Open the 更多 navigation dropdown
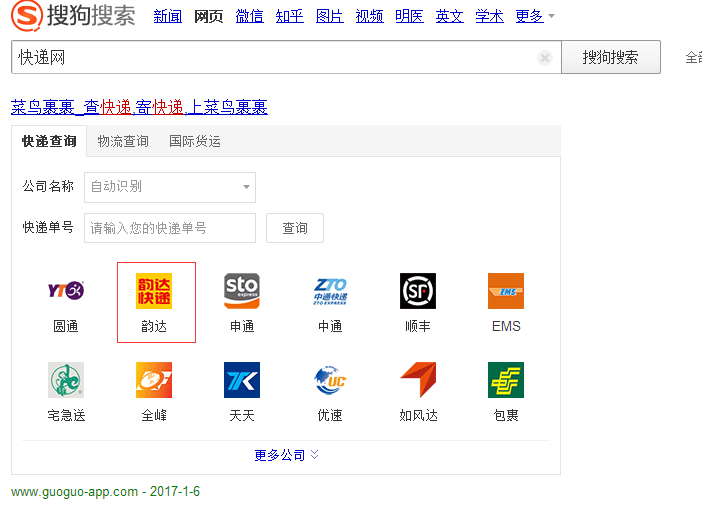The image size is (702, 517). pos(535,16)
